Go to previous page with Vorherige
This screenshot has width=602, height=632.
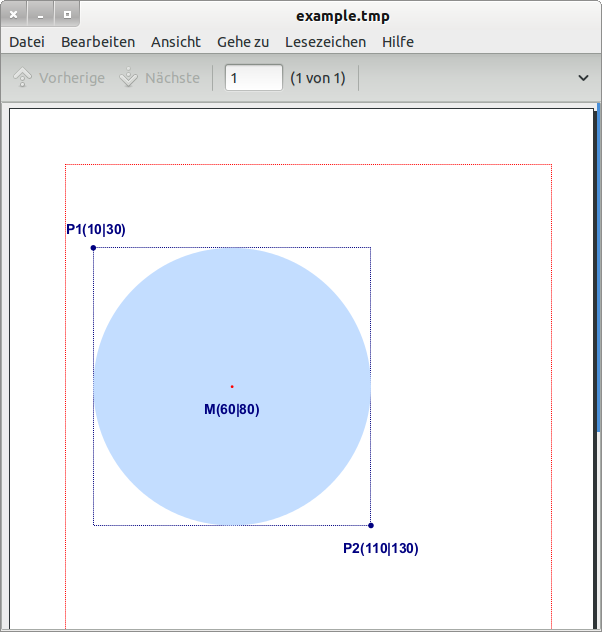(59, 78)
